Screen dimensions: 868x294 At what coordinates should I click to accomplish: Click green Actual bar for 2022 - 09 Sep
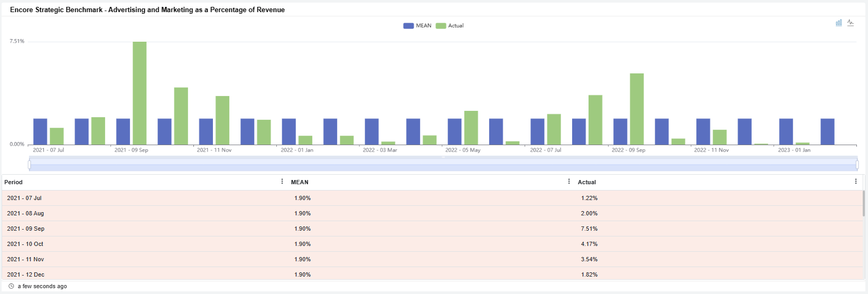pos(637,109)
